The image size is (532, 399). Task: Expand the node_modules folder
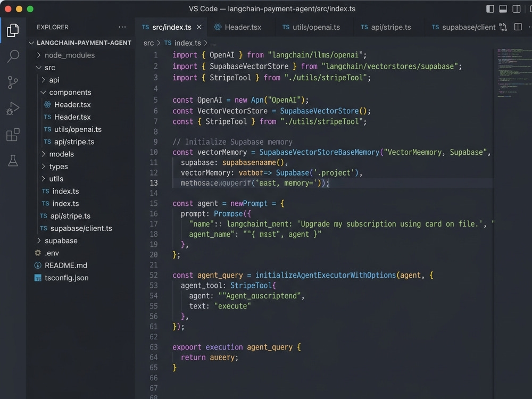pyautogui.click(x=39, y=55)
